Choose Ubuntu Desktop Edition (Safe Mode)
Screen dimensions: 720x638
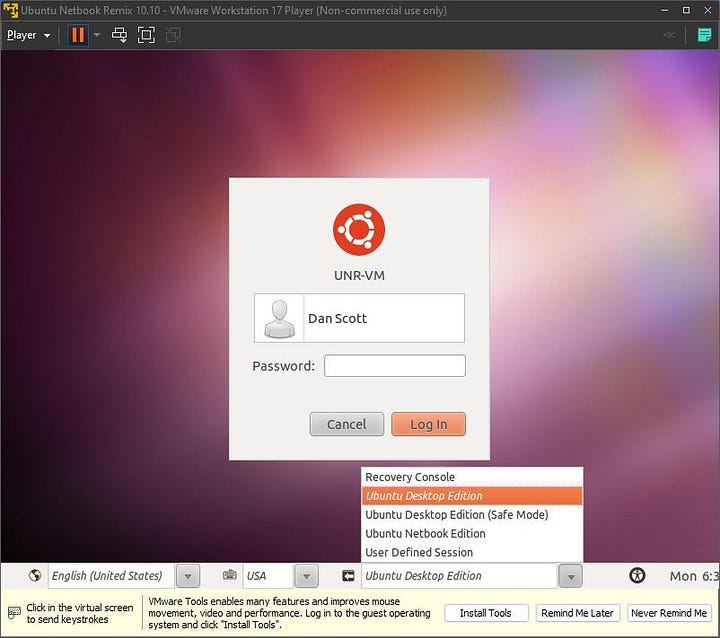click(x=472, y=514)
